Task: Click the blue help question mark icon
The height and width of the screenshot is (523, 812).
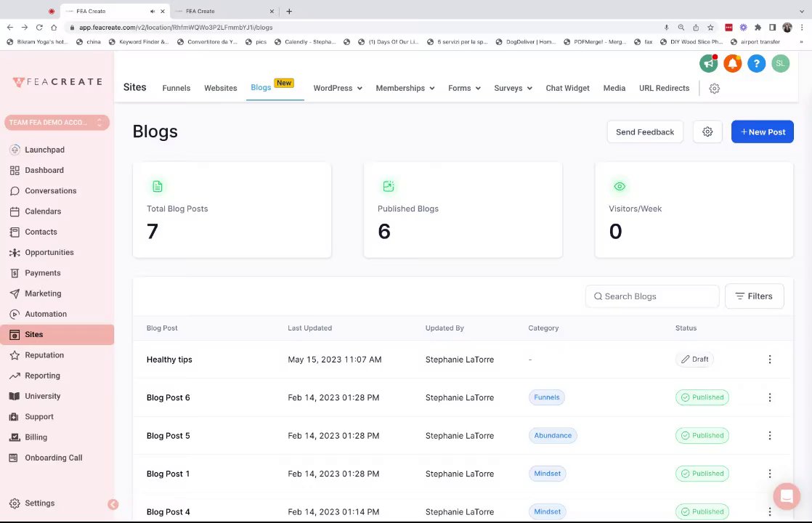Action: (756, 64)
